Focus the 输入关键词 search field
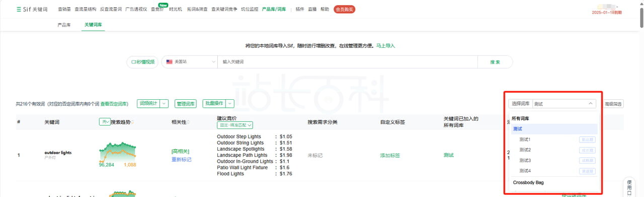Screen dimensions: 644x197 pyautogui.click(x=347, y=61)
